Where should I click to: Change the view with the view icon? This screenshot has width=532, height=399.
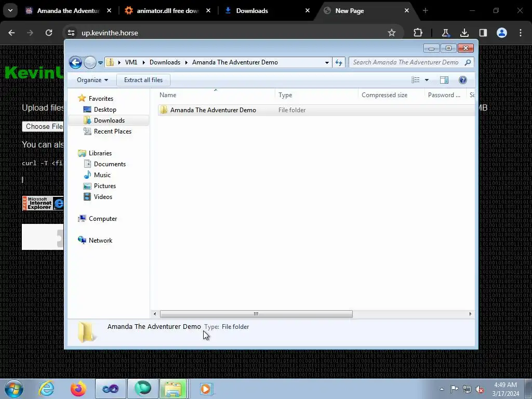point(415,80)
